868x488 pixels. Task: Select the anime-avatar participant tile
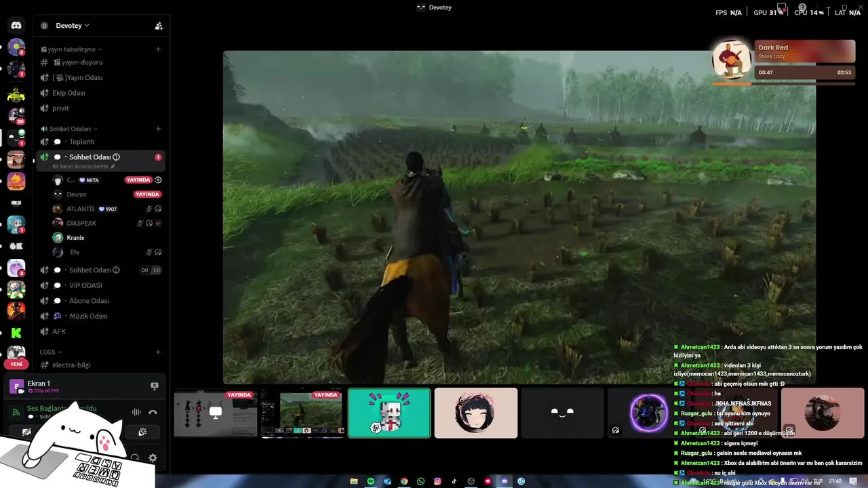[x=476, y=413]
